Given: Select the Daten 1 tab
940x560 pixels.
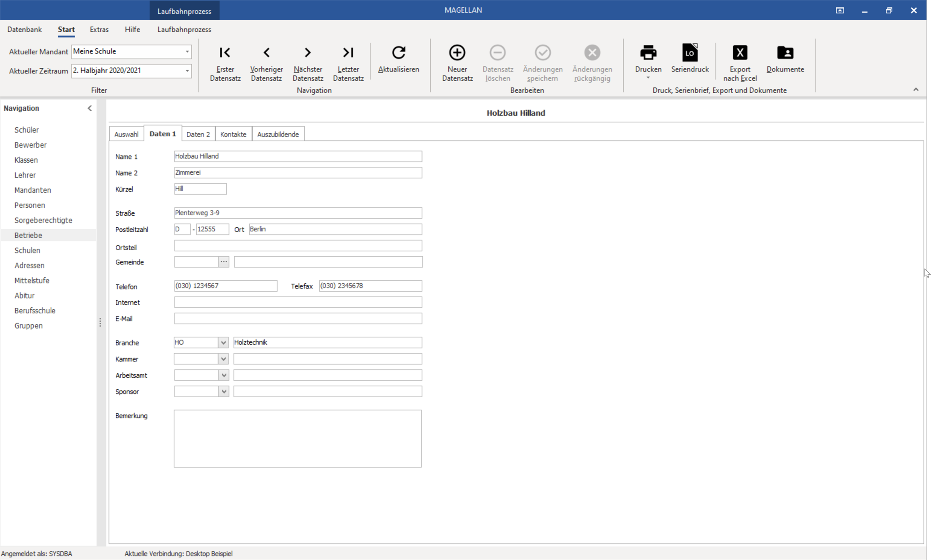Looking at the screenshot, I should pyautogui.click(x=163, y=134).
